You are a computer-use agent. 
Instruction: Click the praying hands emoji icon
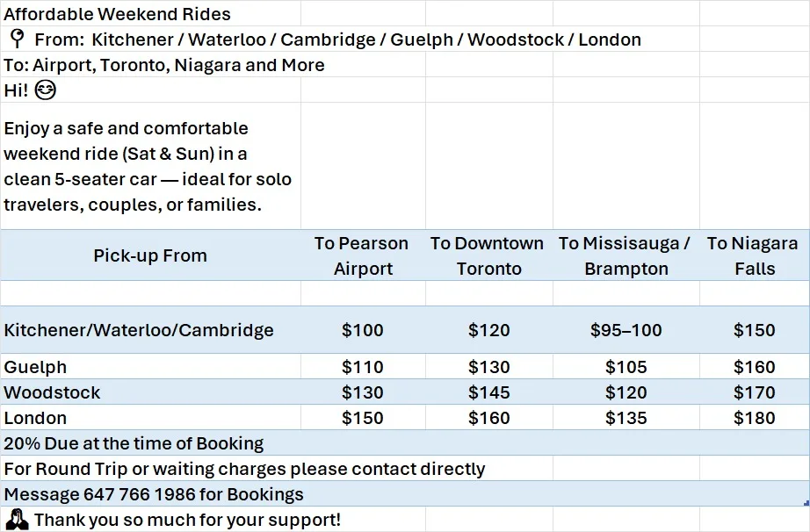[17, 519]
